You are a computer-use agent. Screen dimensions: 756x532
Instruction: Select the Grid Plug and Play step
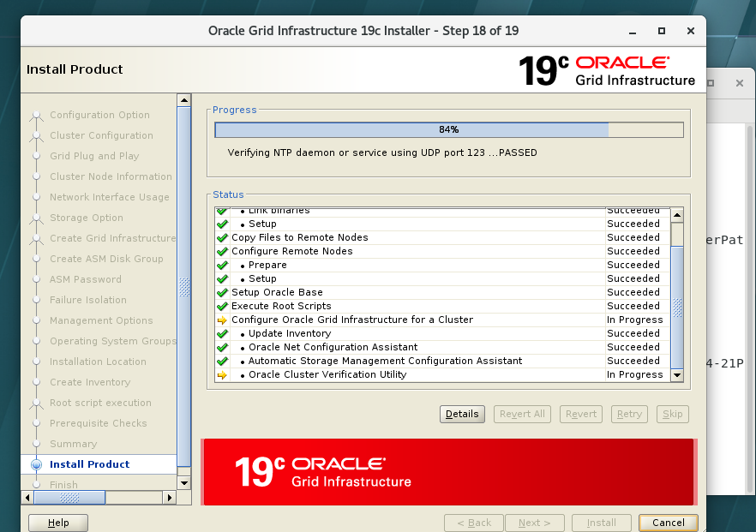coord(94,156)
